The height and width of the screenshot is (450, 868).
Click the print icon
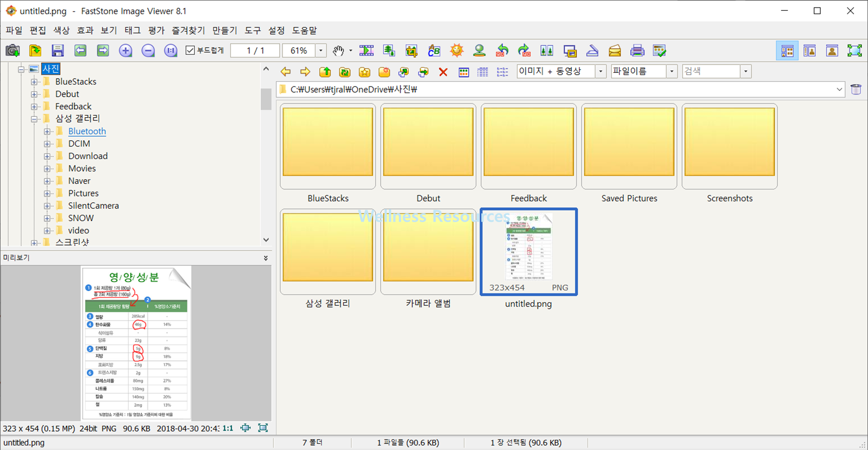click(x=637, y=50)
